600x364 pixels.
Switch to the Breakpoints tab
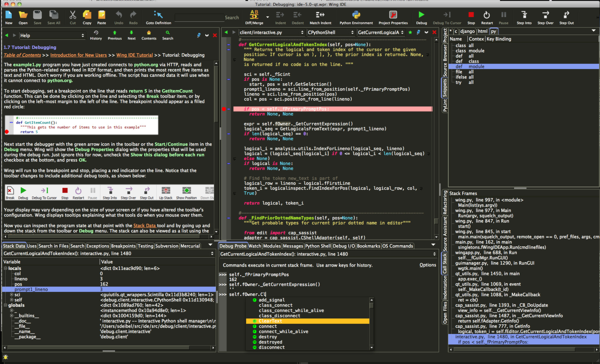click(123, 246)
